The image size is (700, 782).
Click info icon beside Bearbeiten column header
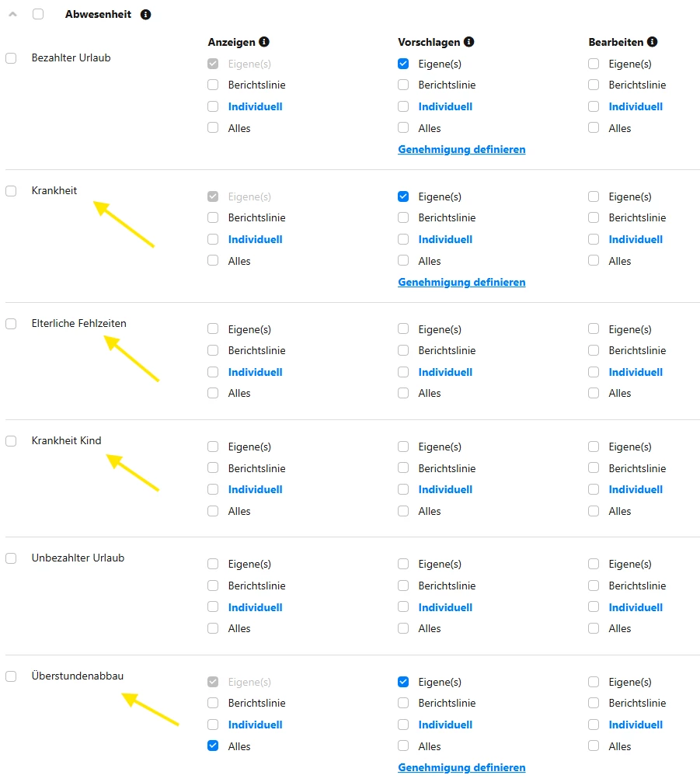652,42
